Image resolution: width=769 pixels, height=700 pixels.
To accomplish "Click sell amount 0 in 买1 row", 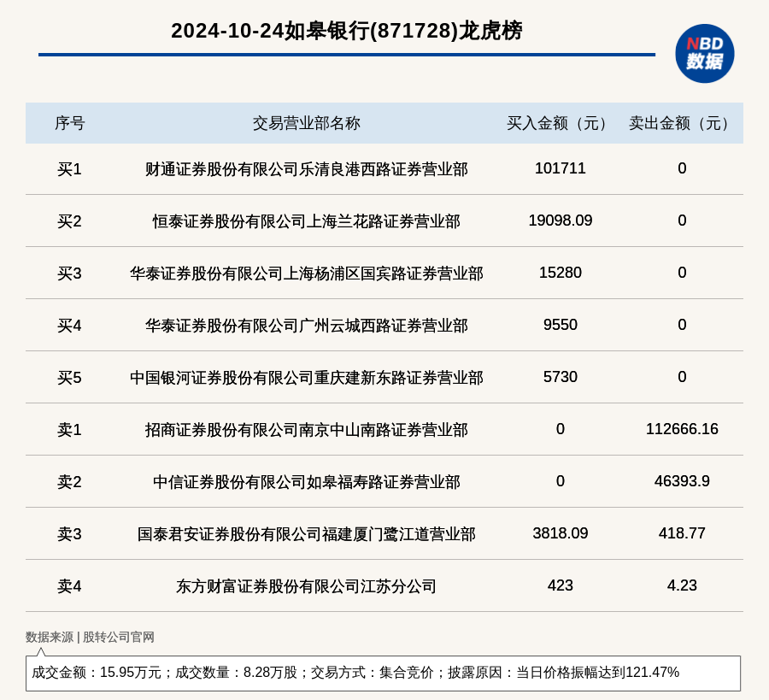I will (x=682, y=168).
